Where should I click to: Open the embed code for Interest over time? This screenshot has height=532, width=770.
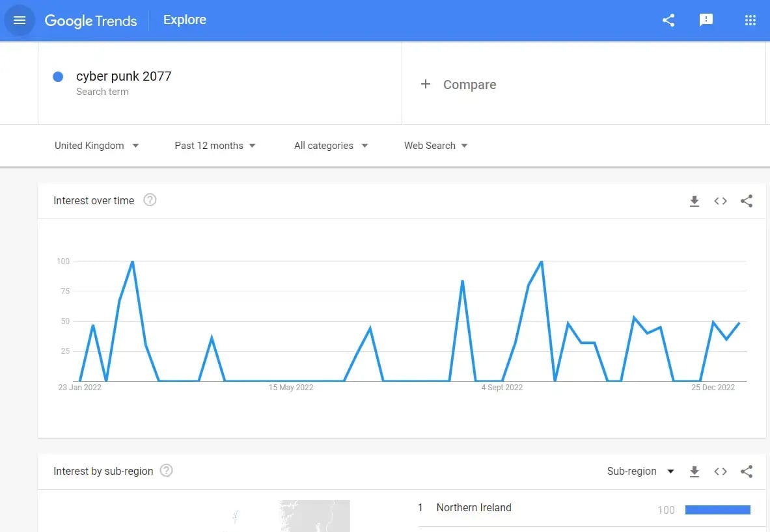pos(720,201)
